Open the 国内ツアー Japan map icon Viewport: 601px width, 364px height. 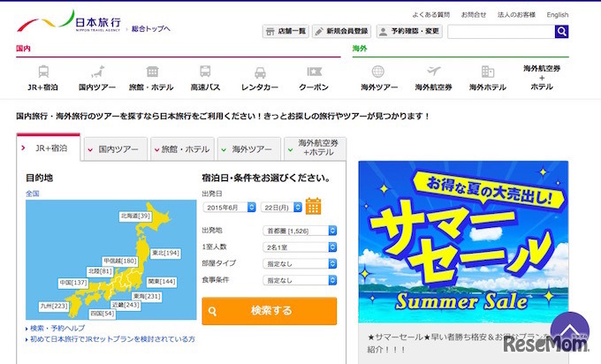click(x=97, y=72)
